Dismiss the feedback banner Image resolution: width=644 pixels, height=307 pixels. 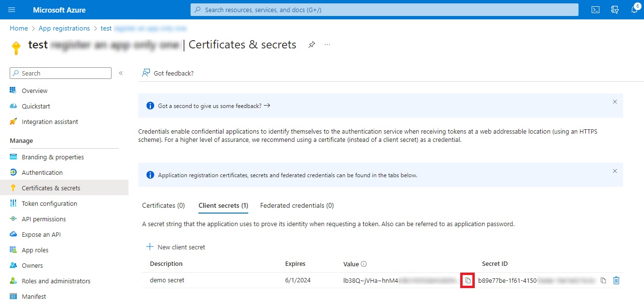click(x=614, y=102)
